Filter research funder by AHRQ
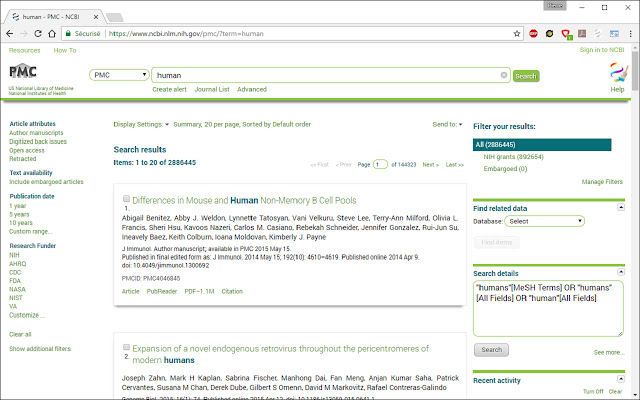Screen dimensions: 640x400 [18, 264]
